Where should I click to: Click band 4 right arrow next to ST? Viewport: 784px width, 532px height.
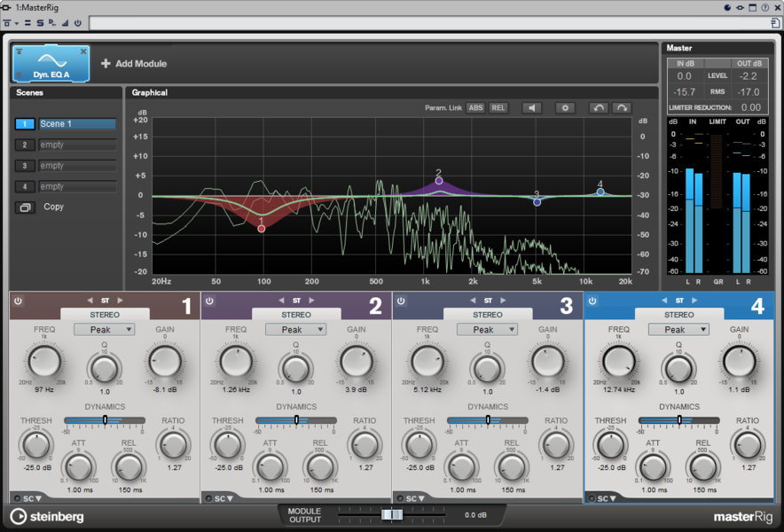pyautogui.click(x=694, y=301)
